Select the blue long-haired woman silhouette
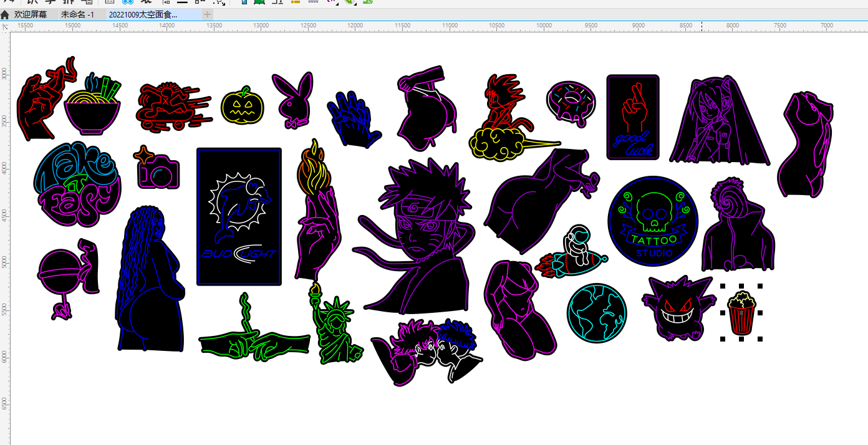This screenshot has width=868, height=445. pyautogui.click(x=151, y=279)
